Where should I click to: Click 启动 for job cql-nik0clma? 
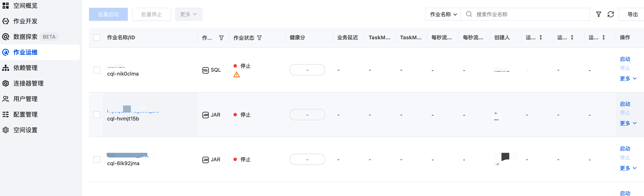[625, 59]
